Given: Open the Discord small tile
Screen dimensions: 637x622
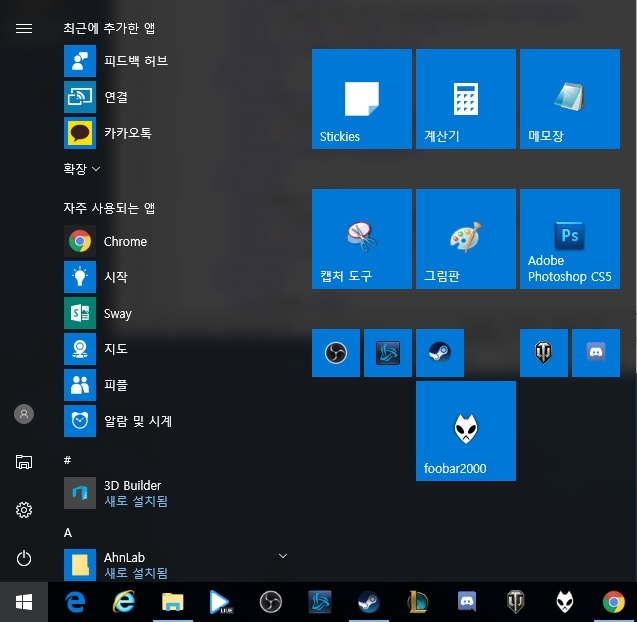Looking at the screenshot, I should [x=596, y=353].
